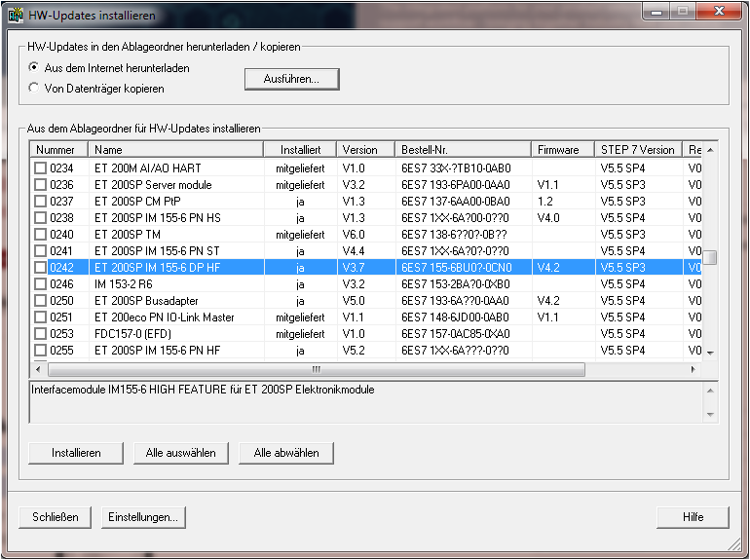Screen dimensions: 750x560
Task: Click horizontal scrollbar left arrow
Action: [x=38, y=369]
